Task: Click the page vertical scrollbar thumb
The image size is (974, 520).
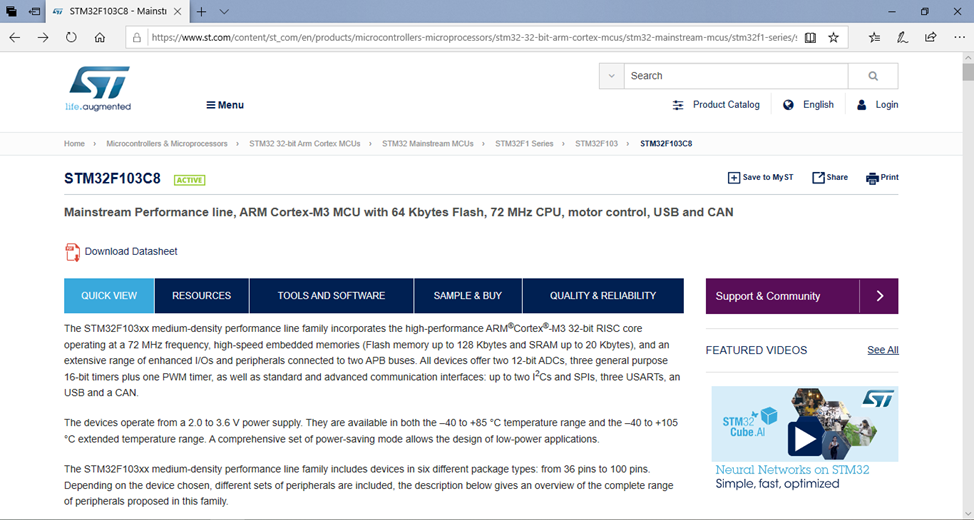Action: (x=968, y=72)
